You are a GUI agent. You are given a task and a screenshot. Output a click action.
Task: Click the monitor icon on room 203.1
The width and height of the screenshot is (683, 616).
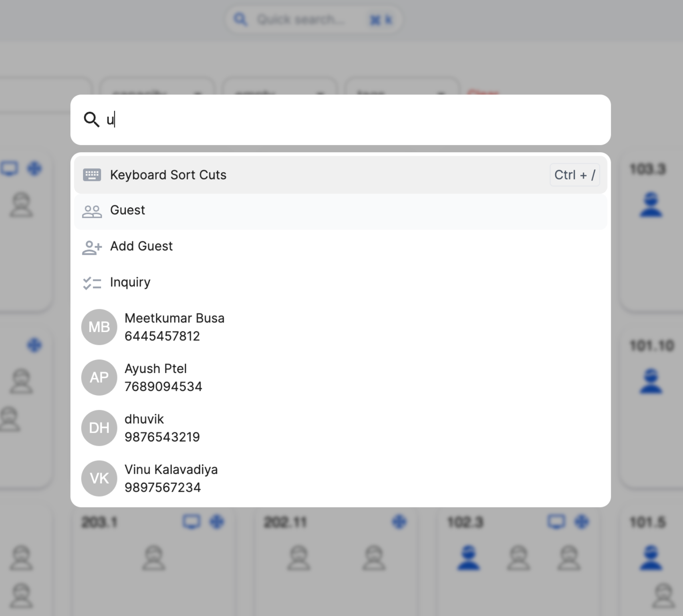click(x=191, y=522)
